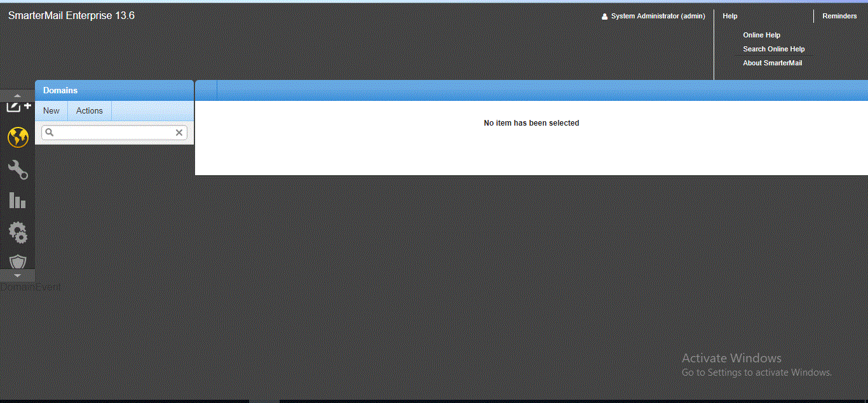Open the Actions dropdown in Domains panel
This screenshot has height=403, width=868.
point(90,110)
